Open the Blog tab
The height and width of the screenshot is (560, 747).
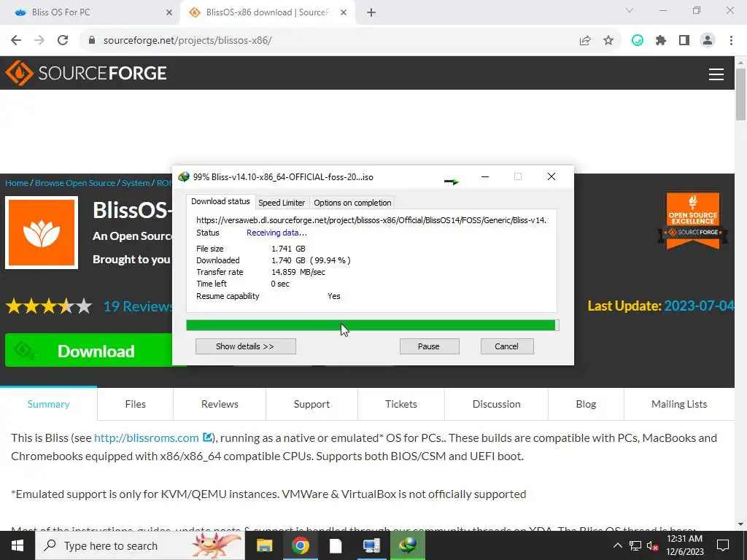click(586, 404)
